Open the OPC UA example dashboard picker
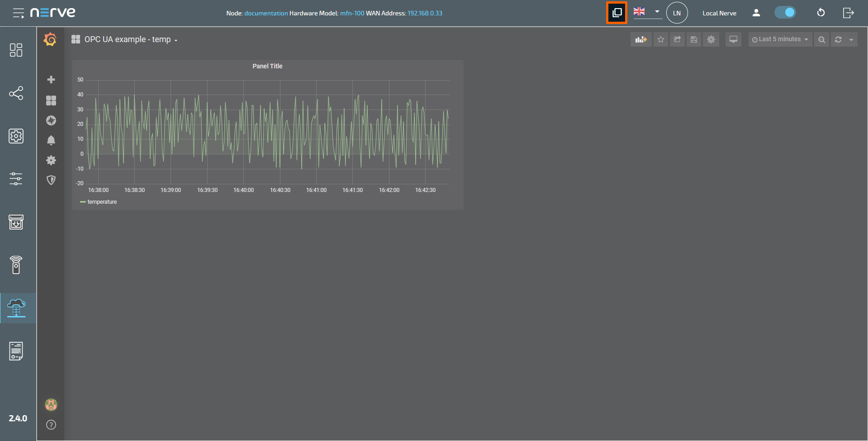Image resolution: width=868 pixels, height=441 pixels. click(127, 39)
